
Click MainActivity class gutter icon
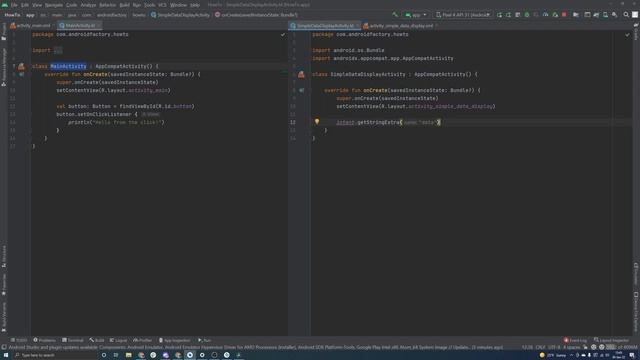point(21,66)
